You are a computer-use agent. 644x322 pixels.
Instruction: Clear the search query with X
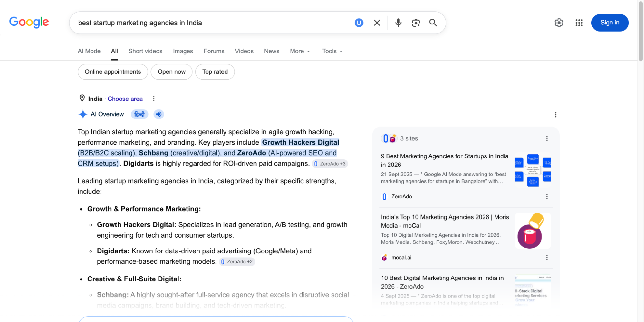(x=377, y=23)
